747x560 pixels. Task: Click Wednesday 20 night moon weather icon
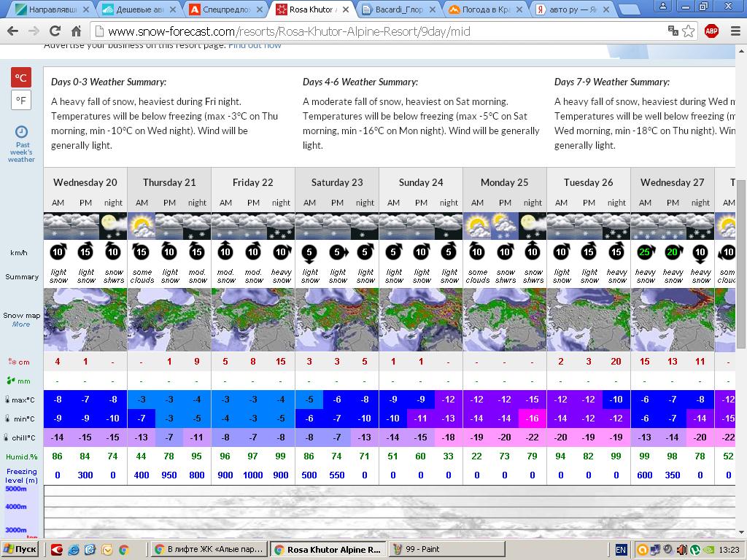(113, 226)
